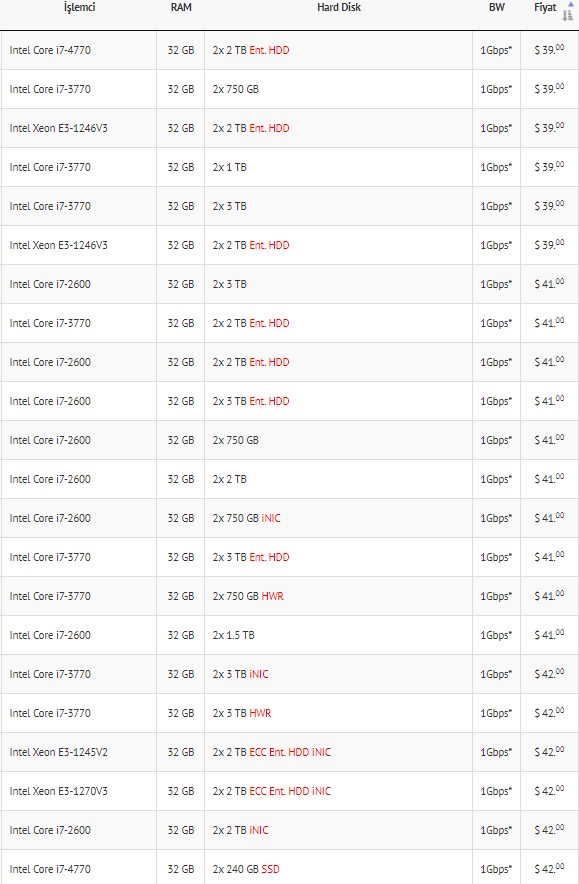Sort table by İşlemci column header
The image size is (579, 884).
coord(79,7)
